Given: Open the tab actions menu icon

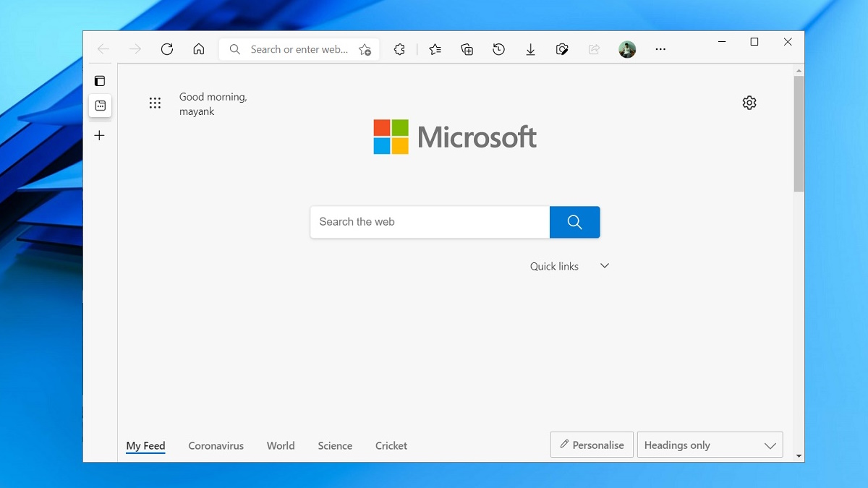Looking at the screenshot, I should 100,81.
